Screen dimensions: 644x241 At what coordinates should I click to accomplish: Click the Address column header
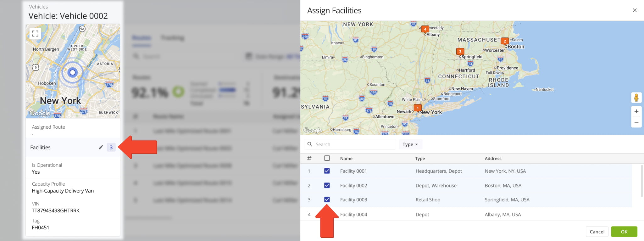(493, 159)
